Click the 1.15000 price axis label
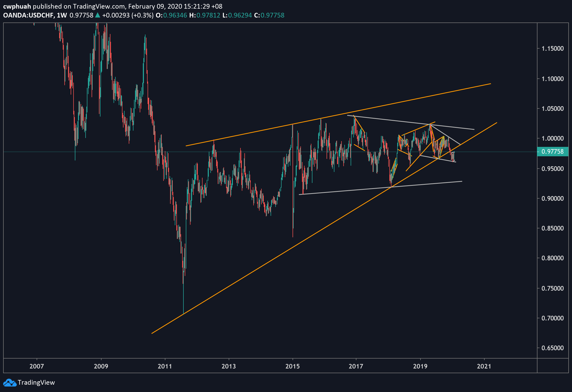The image size is (572, 392). point(553,49)
